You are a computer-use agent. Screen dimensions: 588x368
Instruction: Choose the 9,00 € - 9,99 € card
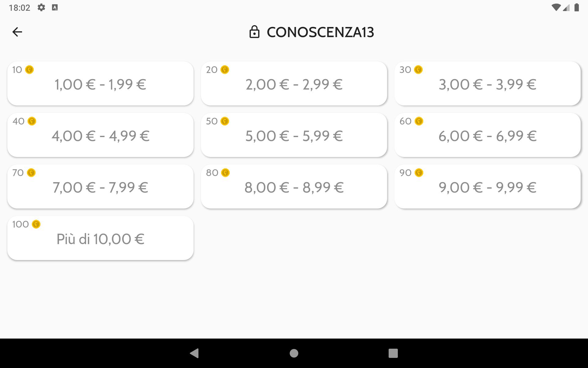click(x=488, y=186)
